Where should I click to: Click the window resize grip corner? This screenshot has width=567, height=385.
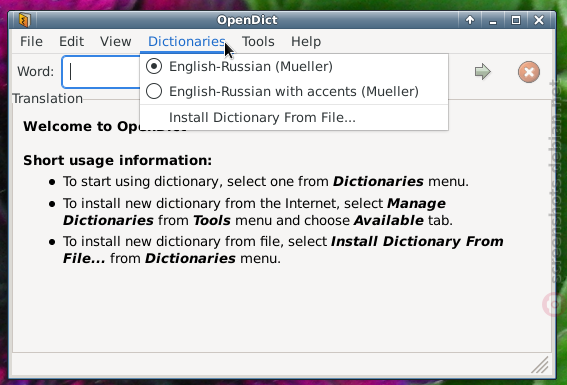click(540, 365)
